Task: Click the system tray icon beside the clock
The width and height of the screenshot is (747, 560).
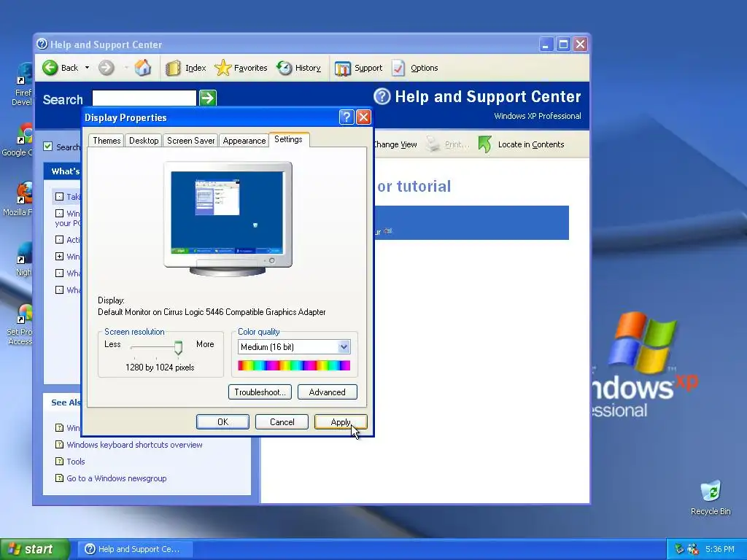Action: [x=693, y=549]
